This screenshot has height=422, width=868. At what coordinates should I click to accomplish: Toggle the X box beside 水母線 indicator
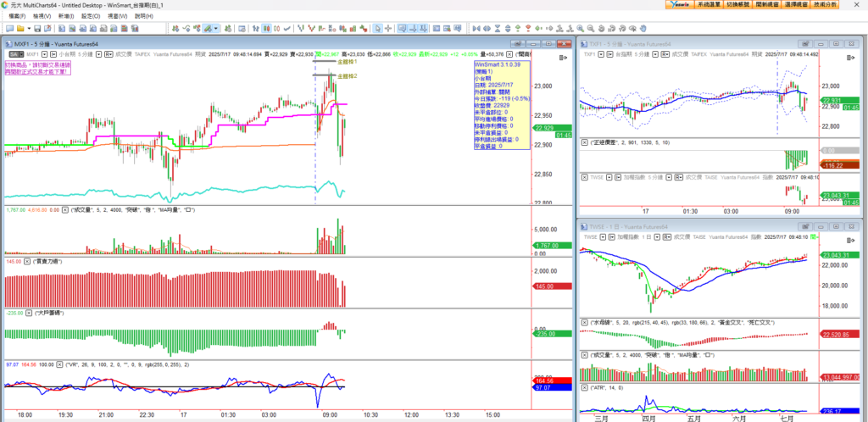585,323
